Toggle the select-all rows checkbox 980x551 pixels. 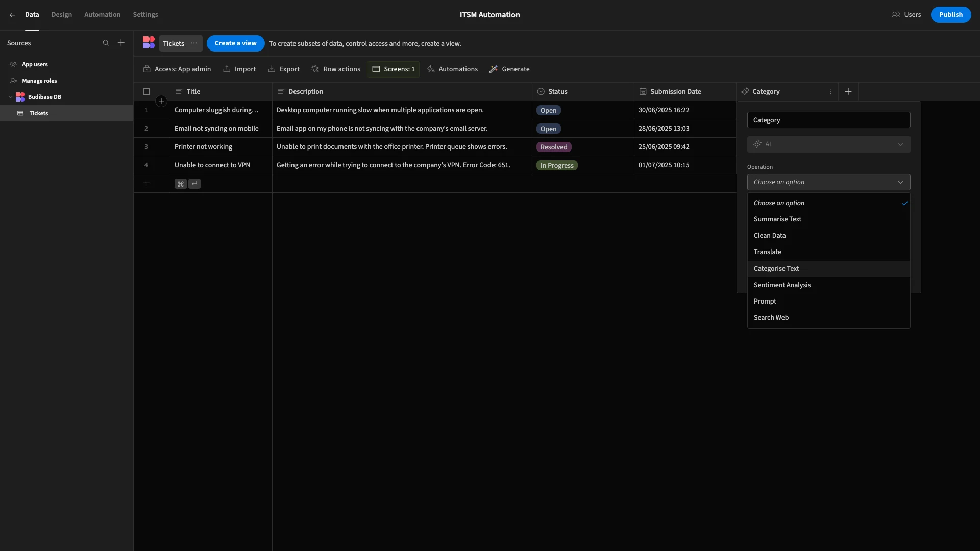tap(146, 92)
